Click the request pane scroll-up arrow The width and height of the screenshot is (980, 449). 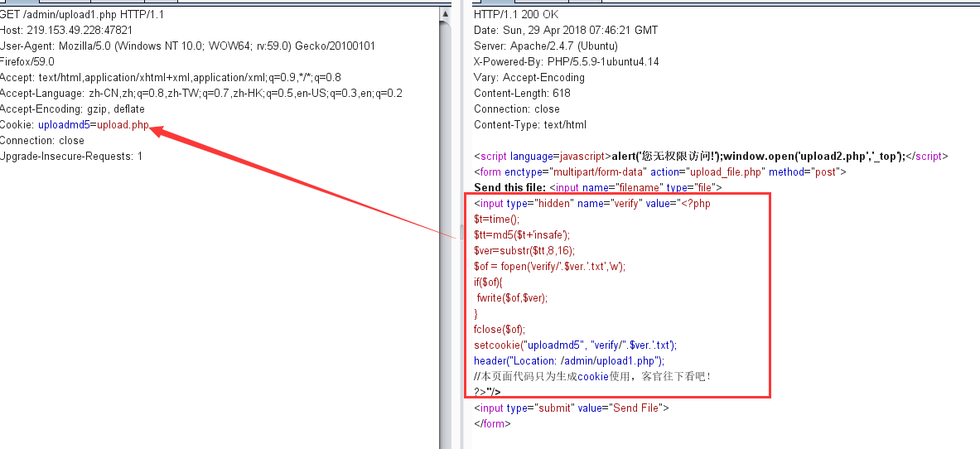point(445,14)
